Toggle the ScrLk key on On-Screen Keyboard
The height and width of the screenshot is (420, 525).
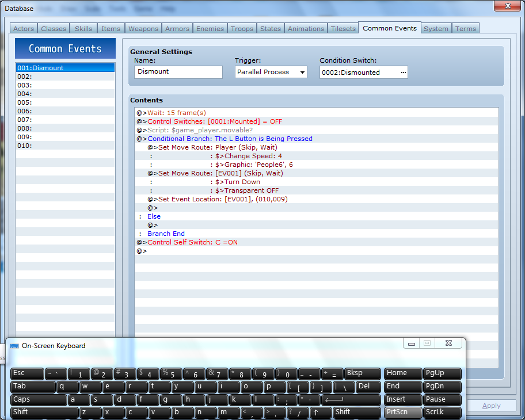pos(442,413)
